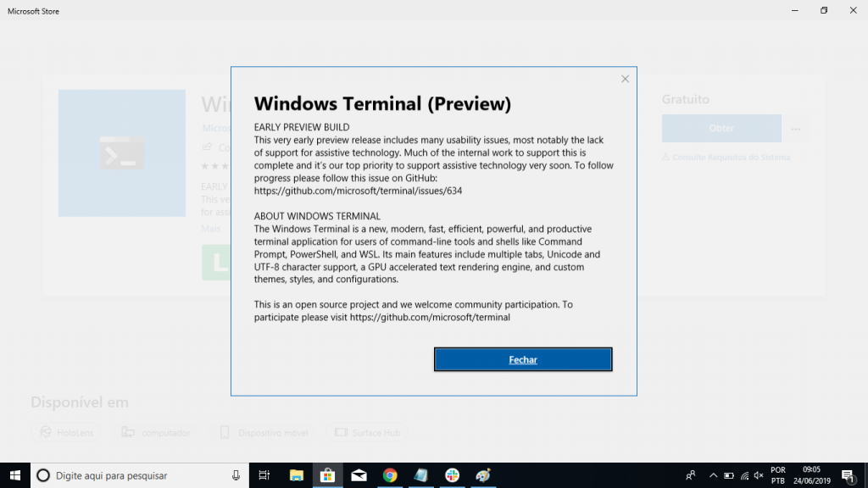Screen dimensions: 868x488
Task: Click the "ABOUT WINDOWS TERMINAL" heading
Action: point(317,216)
